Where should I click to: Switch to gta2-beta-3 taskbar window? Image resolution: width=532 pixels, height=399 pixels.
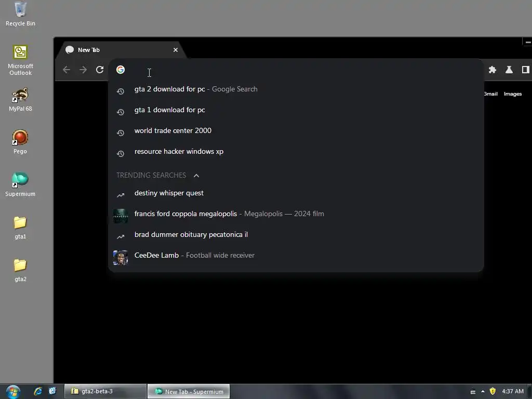pyautogui.click(x=105, y=391)
